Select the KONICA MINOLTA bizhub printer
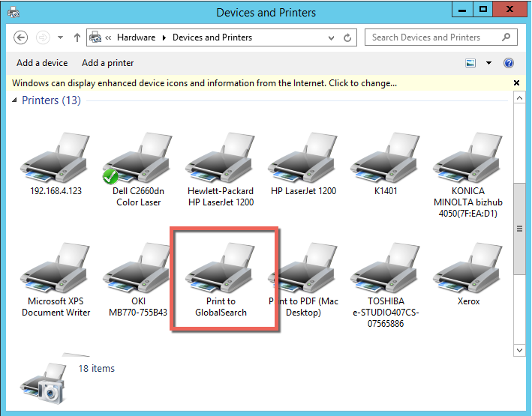The height and width of the screenshot is (416, 532). click(468, 160)
